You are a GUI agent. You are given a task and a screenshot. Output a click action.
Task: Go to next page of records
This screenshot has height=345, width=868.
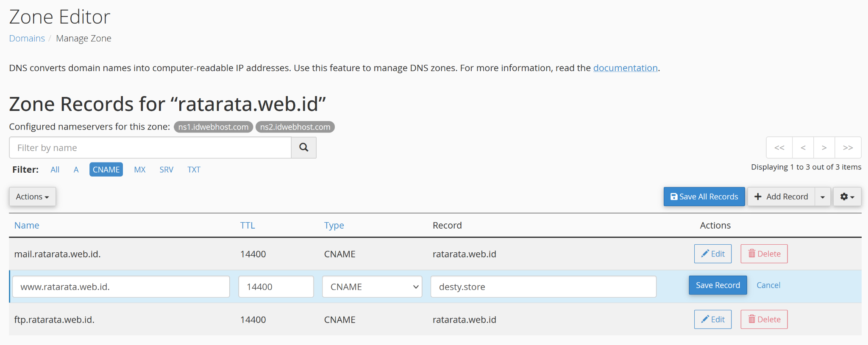(x=824, y=147)
